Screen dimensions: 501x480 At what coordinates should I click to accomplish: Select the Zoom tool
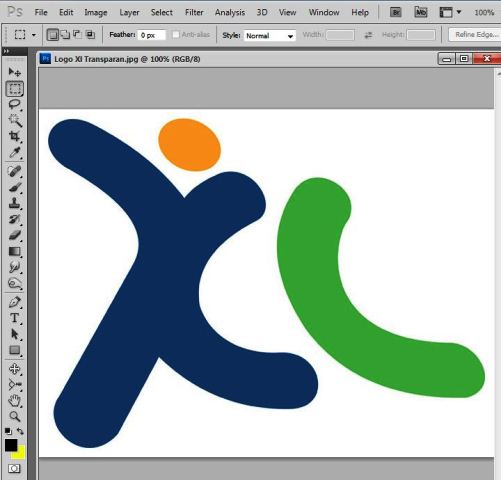point(14,416)
